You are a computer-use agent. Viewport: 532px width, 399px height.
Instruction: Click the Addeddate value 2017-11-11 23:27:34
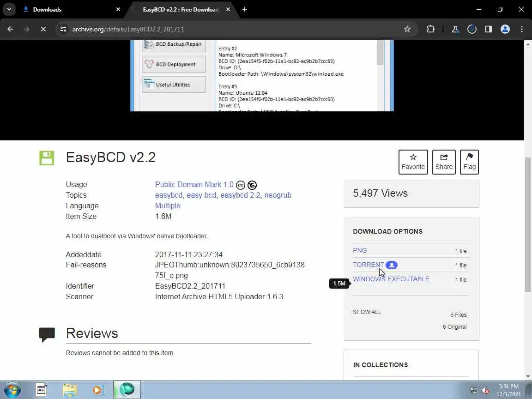188,254
